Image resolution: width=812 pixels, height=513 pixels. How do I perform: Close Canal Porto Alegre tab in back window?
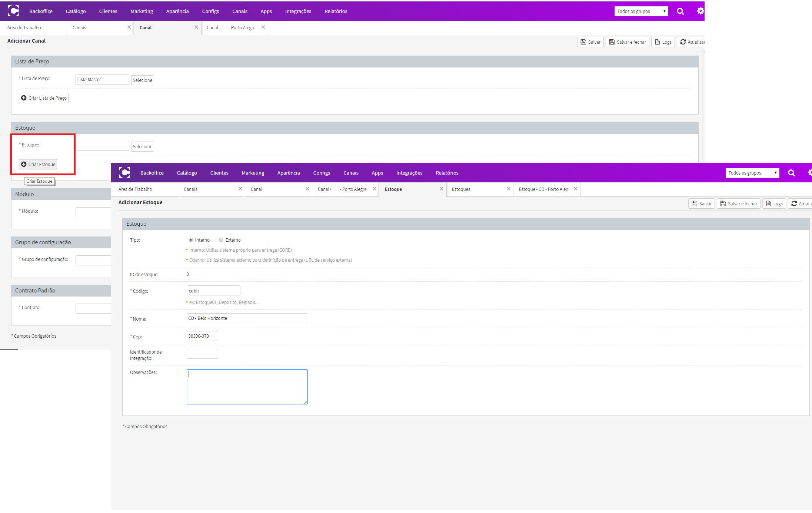tap(263, 27)
